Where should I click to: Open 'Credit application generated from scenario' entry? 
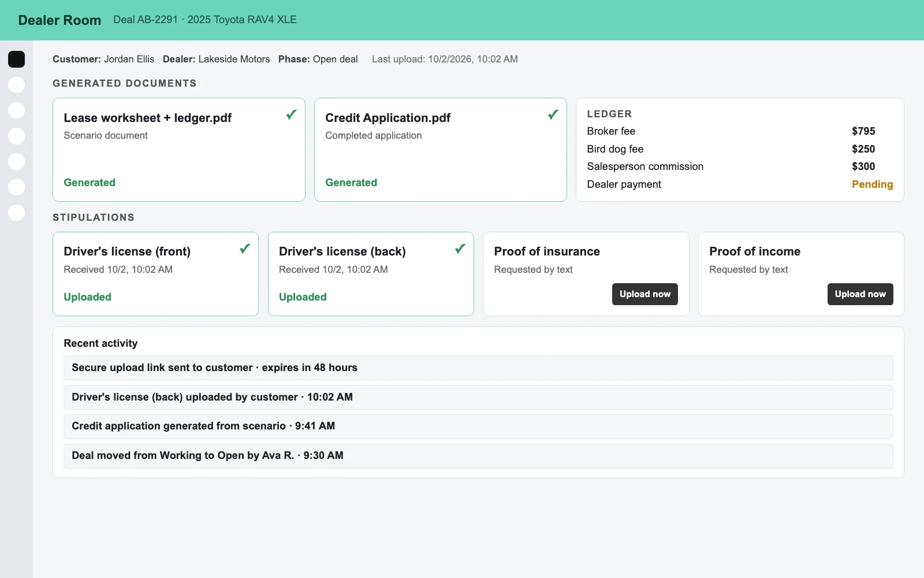tap(478, 426)
